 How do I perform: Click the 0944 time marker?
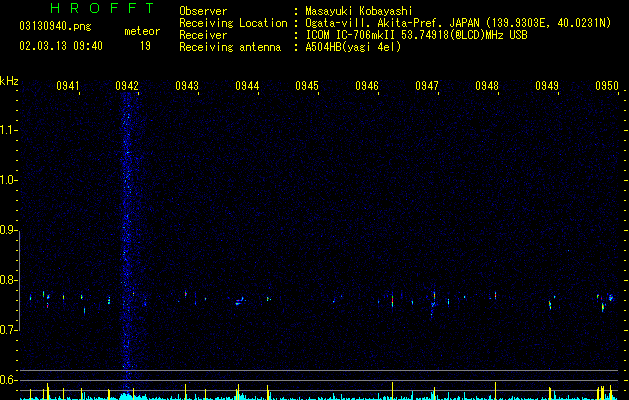(x=247, y=85)
